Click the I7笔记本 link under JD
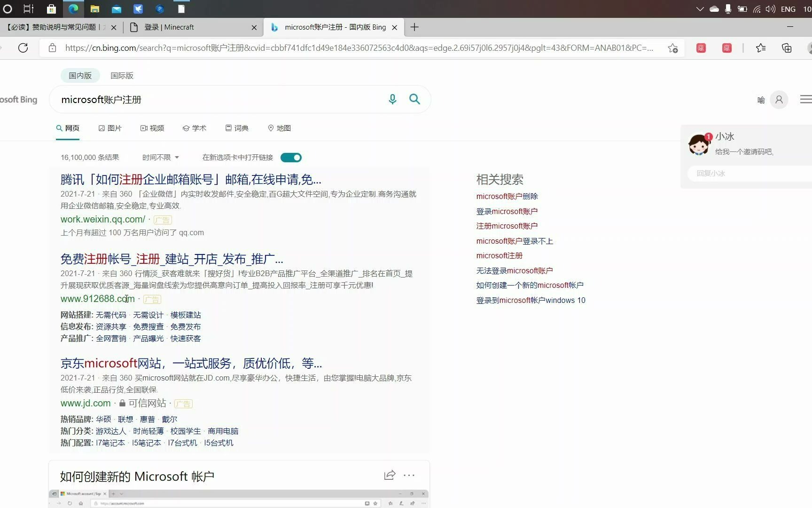 click(x=110, y=443)
